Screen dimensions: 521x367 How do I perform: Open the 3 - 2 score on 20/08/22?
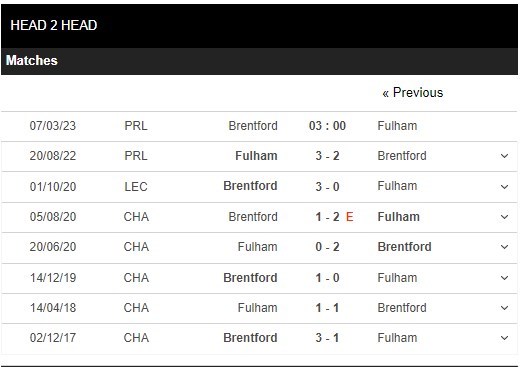tap(327, 156)
